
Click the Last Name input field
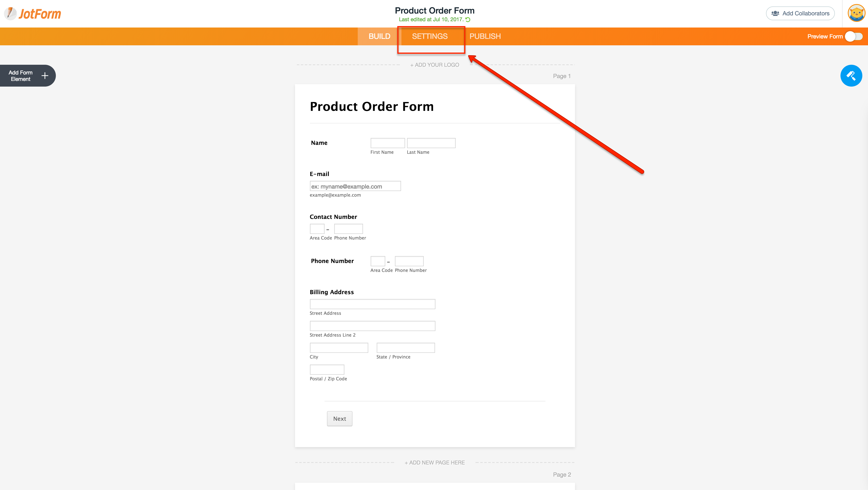[x=431, y=143]
